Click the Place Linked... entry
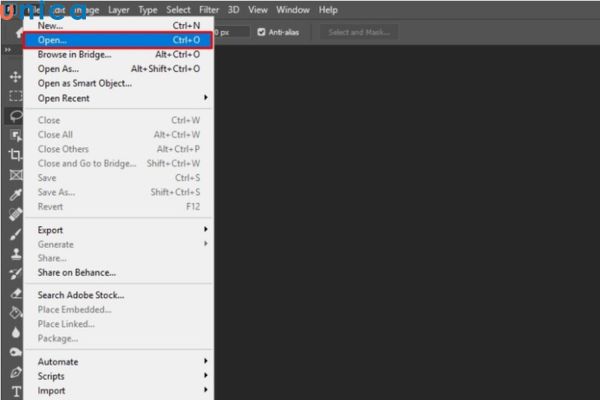Viewport: 600px width, 400px height. [x=118, y=324]
